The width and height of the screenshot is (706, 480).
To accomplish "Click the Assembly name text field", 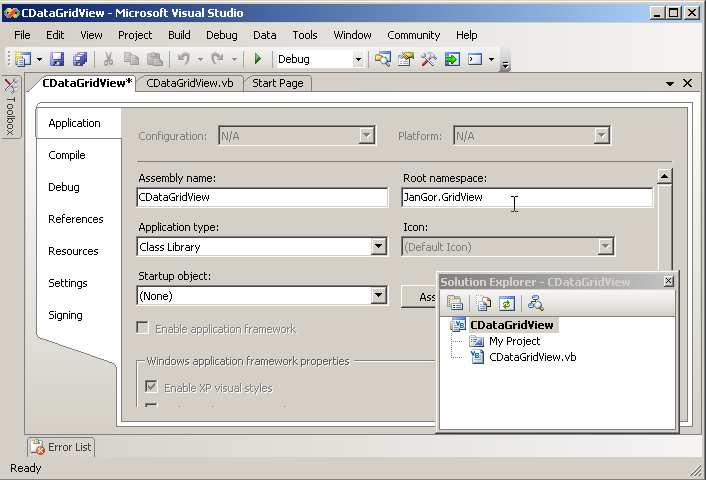I will (262, 197).
